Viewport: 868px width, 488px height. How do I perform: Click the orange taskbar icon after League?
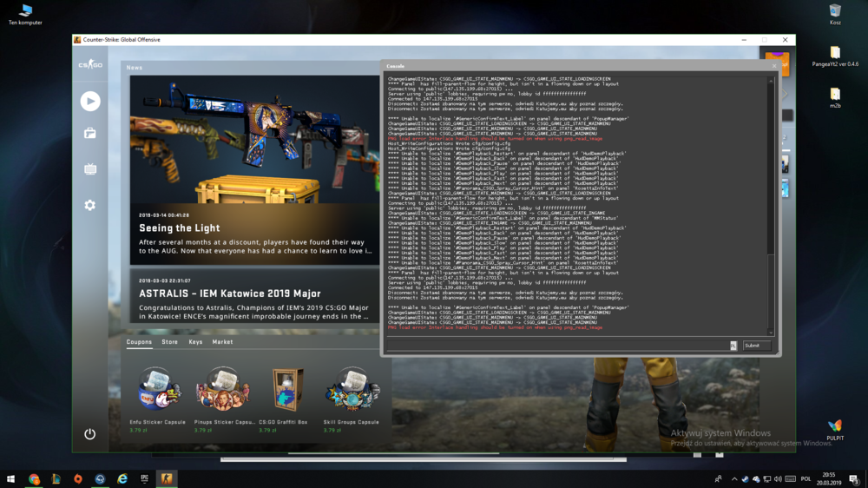(x=78, y=478)
